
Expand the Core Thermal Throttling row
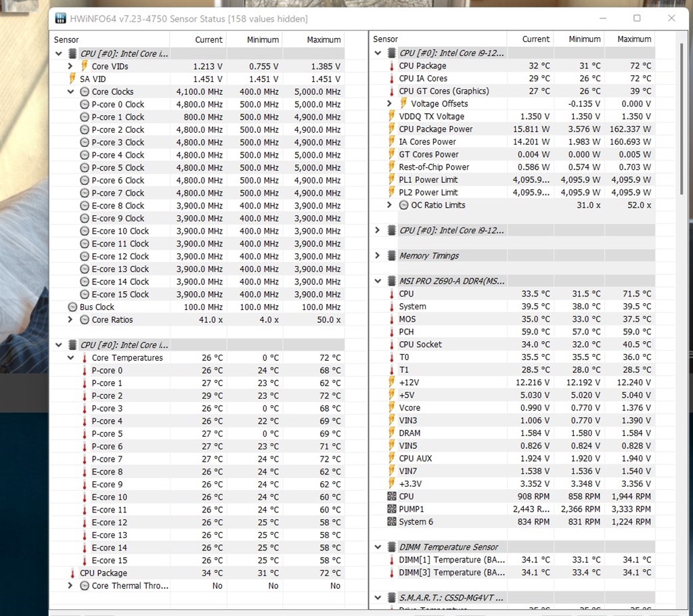point(70,586)
